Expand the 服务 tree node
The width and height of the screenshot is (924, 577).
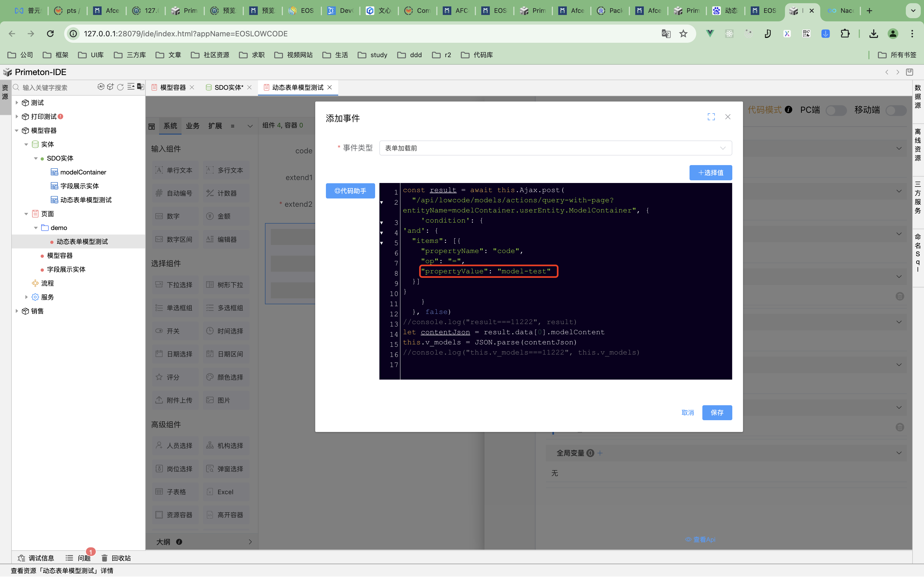click(x=26, y=297)
